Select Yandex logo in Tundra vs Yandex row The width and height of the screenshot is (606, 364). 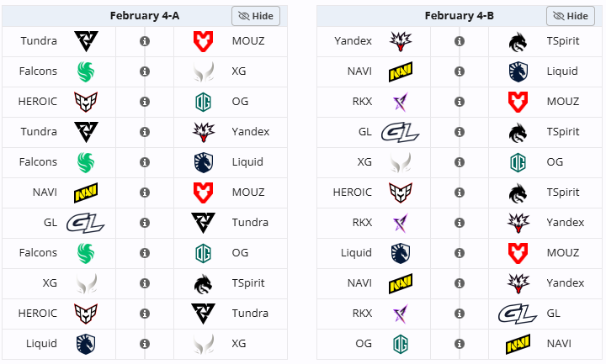tap(203, 132)
